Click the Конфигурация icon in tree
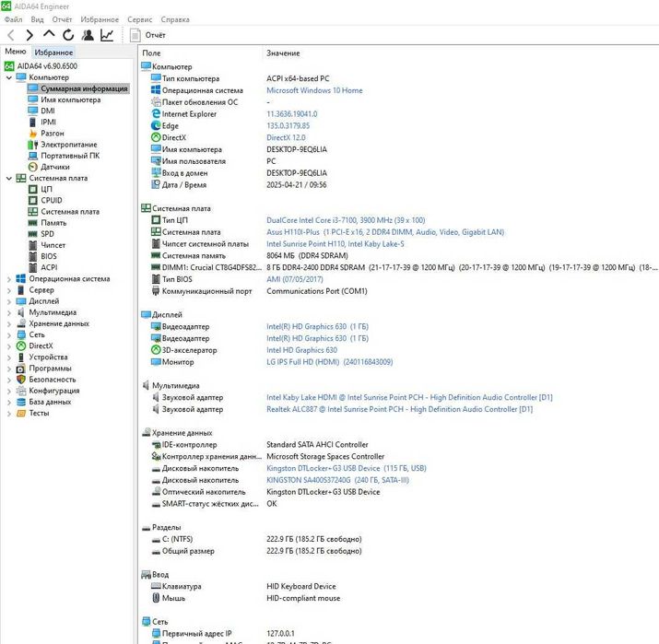The width and height of the screenshot is (659, 644). tap(21, 391)
